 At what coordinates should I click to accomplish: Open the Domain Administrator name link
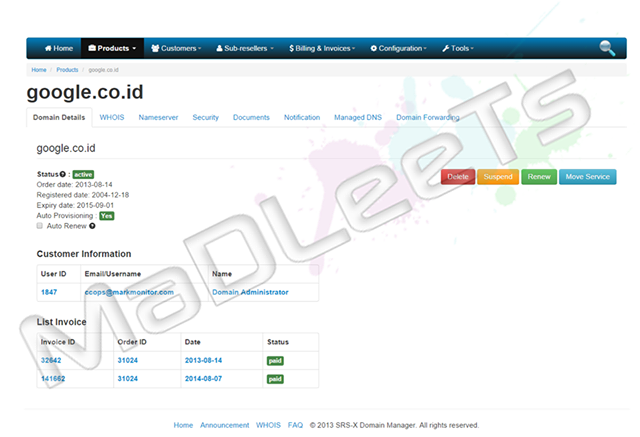pyautogui.click(x=250, y=292)
